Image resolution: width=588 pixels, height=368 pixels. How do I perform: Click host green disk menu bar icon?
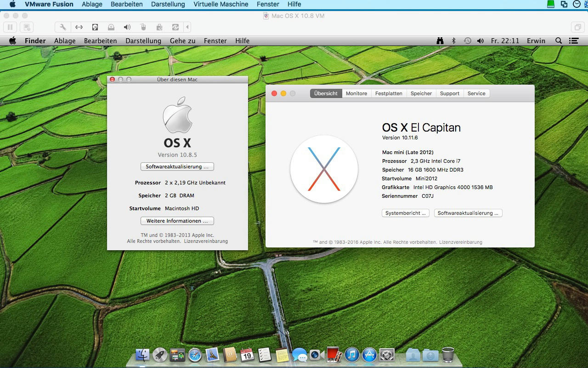tap(551, 4)
